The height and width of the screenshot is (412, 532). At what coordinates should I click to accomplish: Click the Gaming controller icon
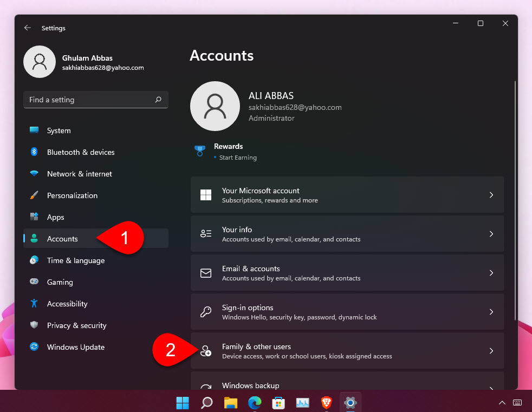pos(34,282)
